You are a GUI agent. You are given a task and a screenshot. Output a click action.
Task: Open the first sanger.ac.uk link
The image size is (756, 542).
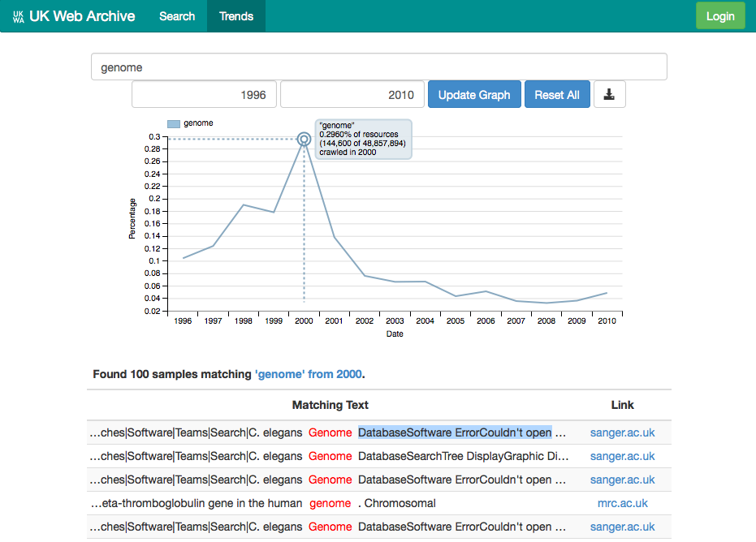tap(622, 432)
